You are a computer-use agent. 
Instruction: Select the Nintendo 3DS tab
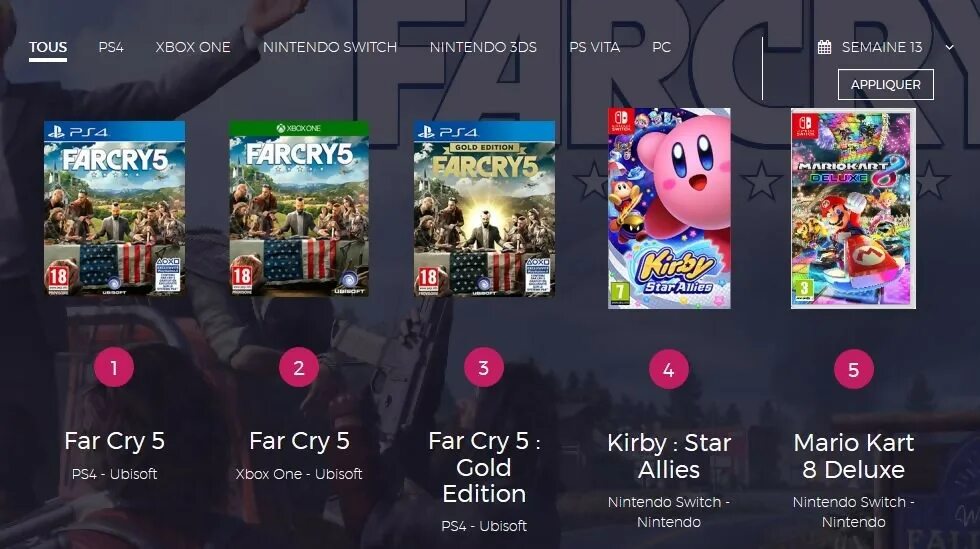(483, 47)
